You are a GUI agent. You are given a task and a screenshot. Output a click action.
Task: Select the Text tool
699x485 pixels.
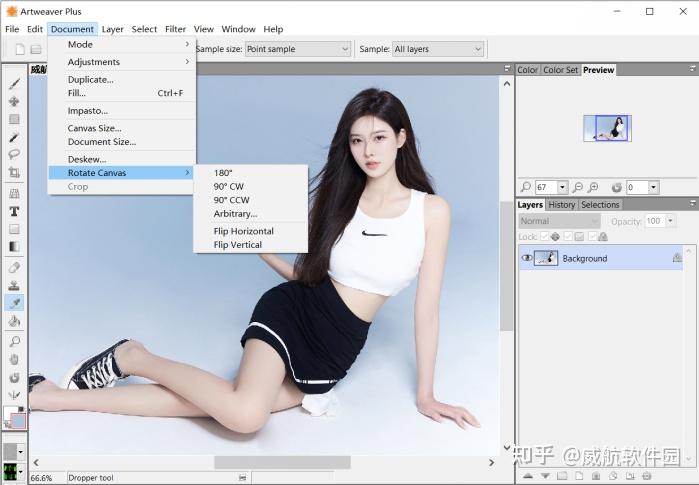click(x=14, y=211)
